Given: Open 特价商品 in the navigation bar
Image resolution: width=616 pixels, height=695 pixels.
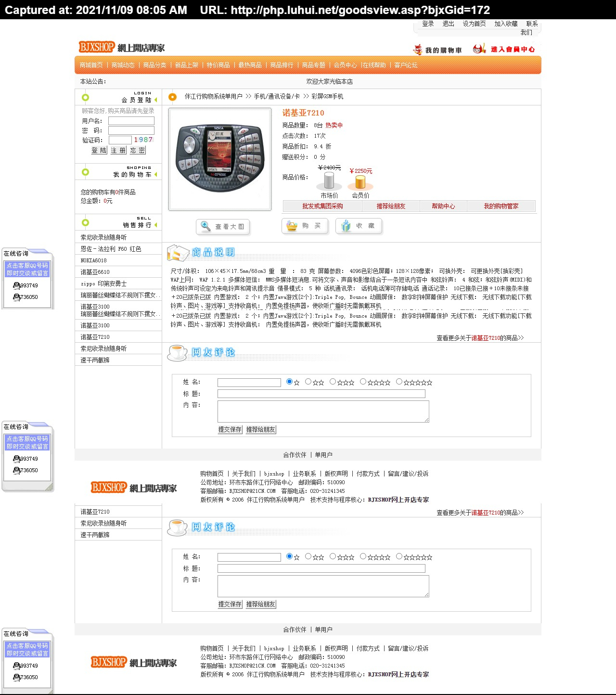Looking at the screenshot, I should point(218,65).
